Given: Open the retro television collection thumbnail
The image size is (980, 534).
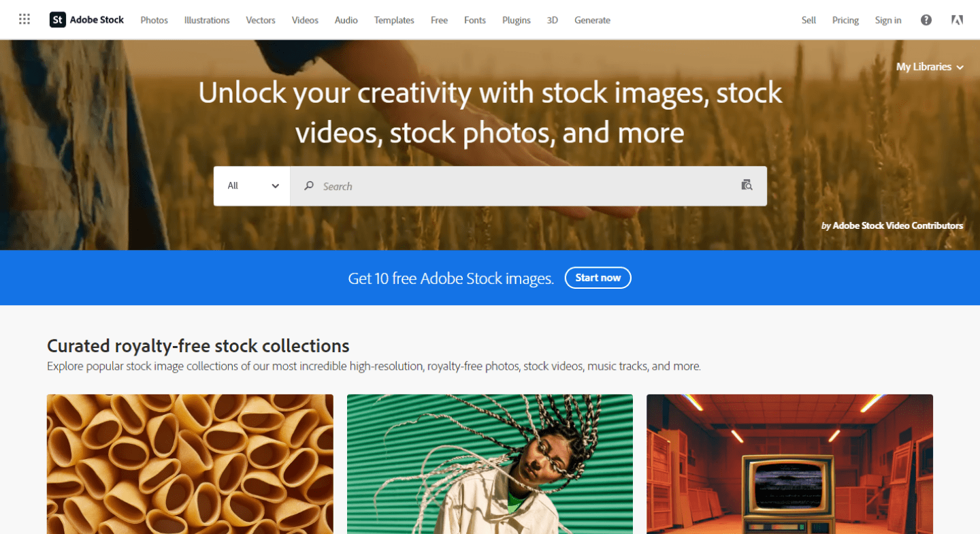Looking at the screenshot, I should [789, 463].
